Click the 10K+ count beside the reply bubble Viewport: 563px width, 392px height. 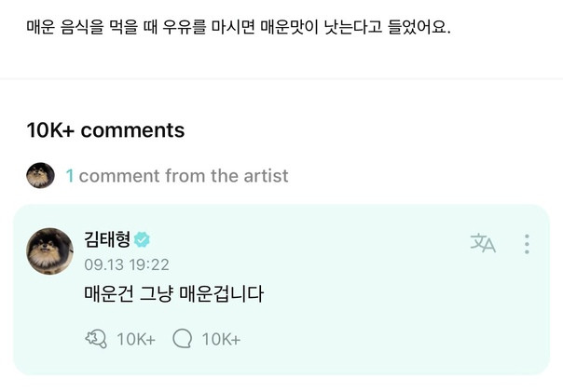pyautogui.click(x=222, y=340)
